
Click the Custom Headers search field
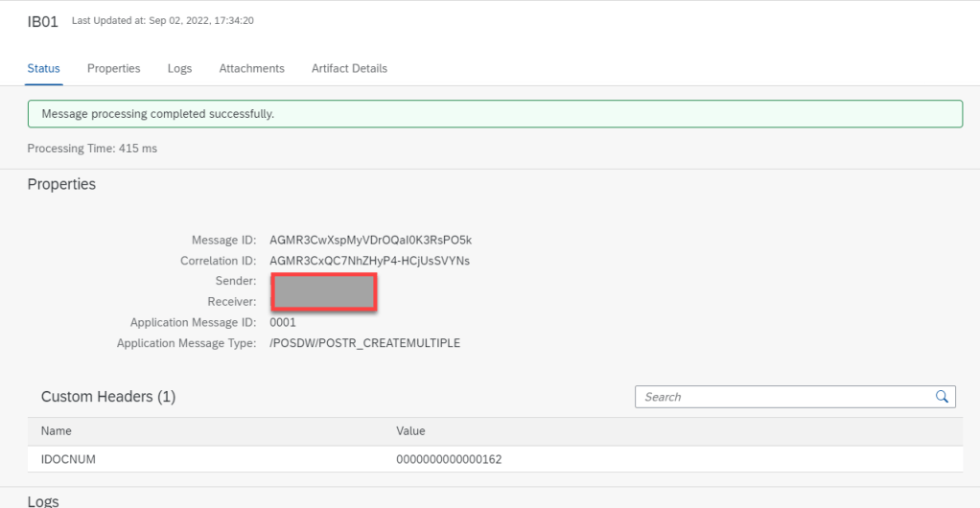[782, 397]
